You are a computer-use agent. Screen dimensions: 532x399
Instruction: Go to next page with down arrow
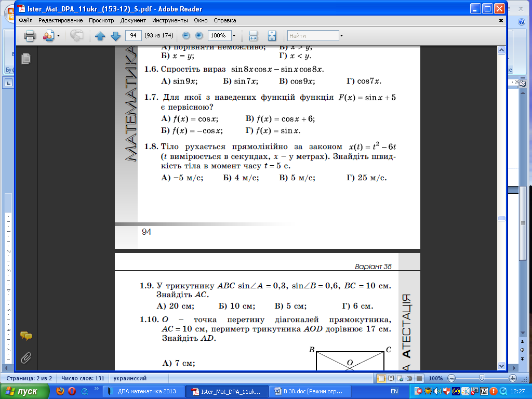pos(116,36)
